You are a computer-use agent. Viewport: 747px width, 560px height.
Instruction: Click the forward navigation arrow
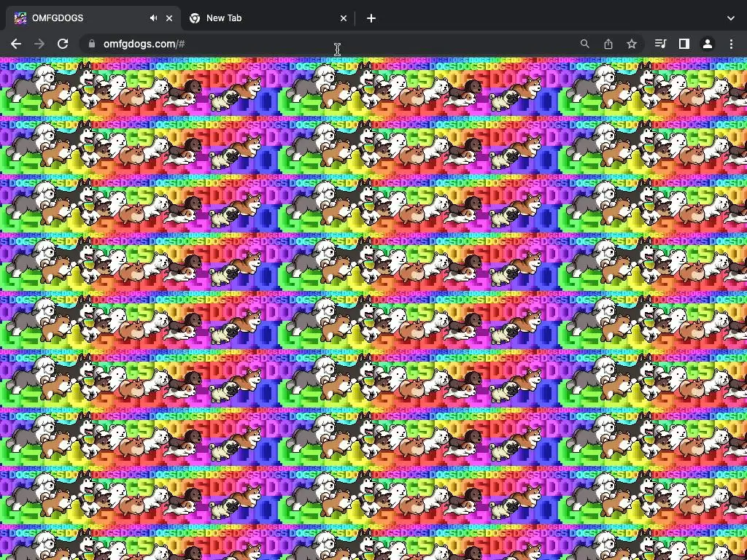[x=39, y=44]
